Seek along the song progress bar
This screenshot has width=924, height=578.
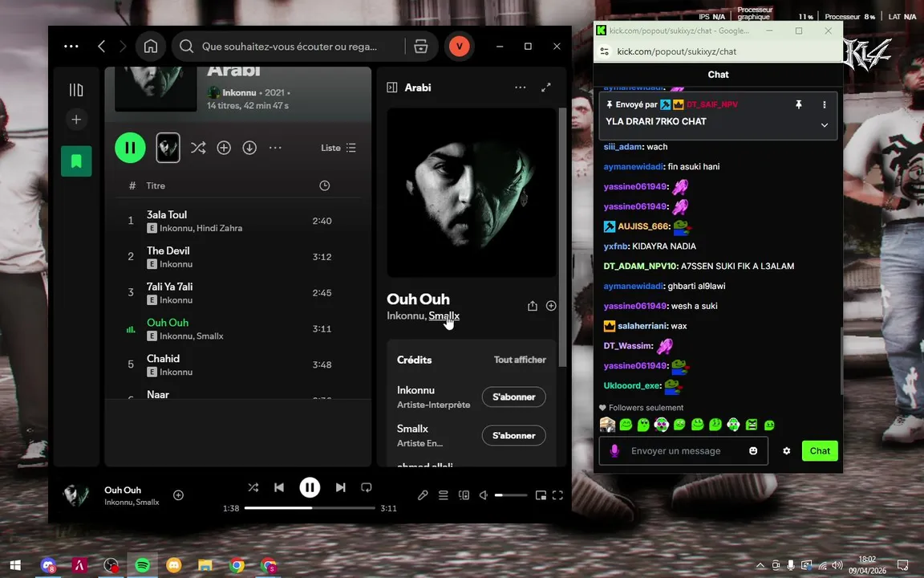point(310,508)
